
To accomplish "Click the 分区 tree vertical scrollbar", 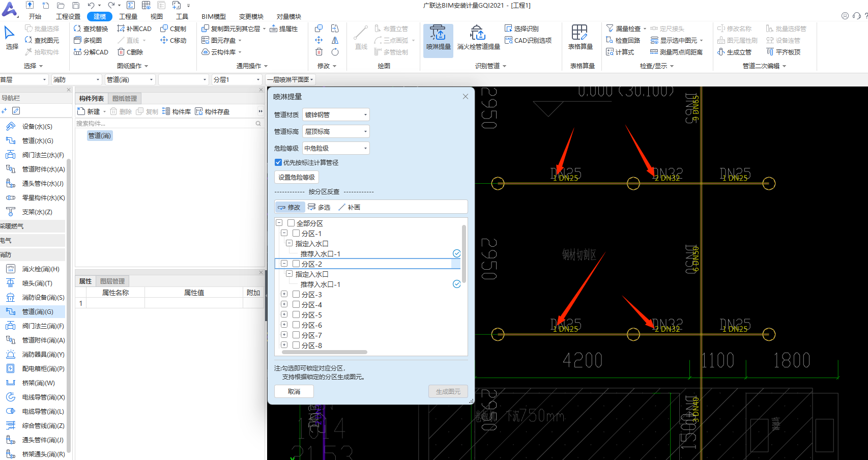I will pos(464,253).
